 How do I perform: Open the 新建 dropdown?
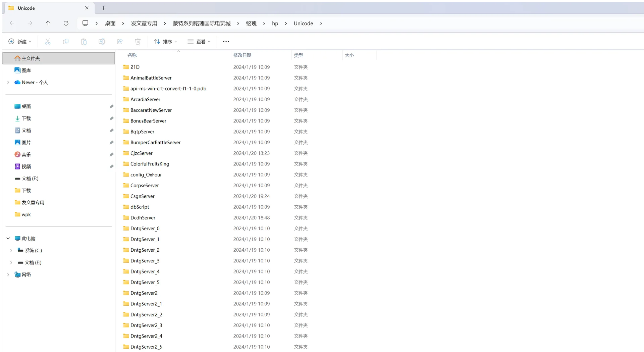(20, 42)
